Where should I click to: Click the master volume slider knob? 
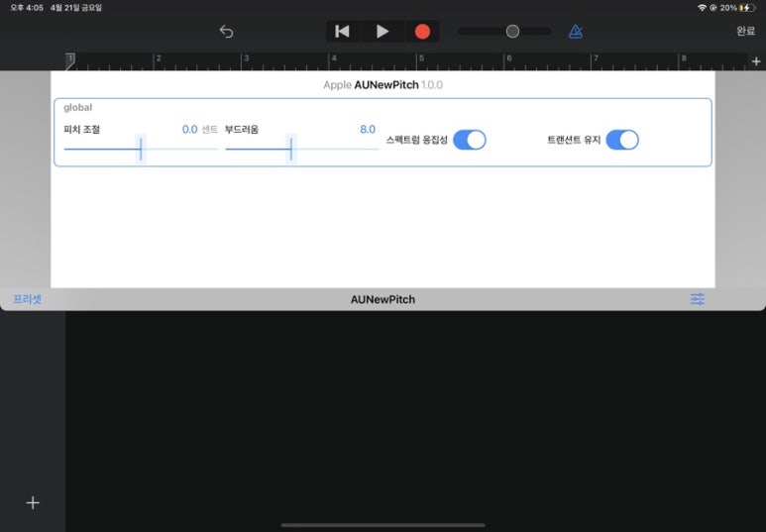click(x=512, y=32)
